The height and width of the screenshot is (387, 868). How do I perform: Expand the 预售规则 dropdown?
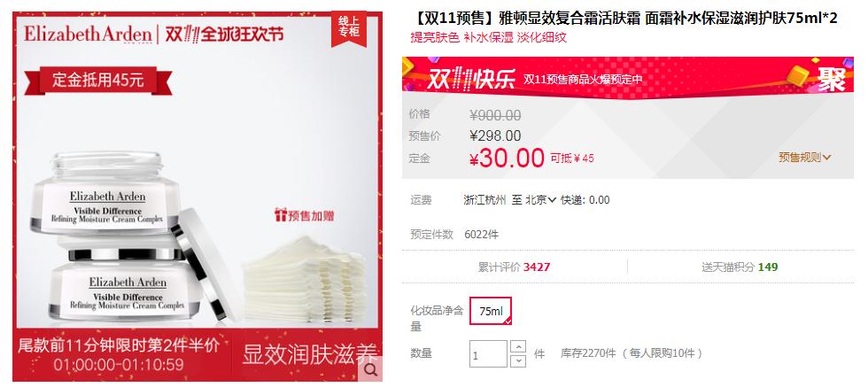coord(805,158)
